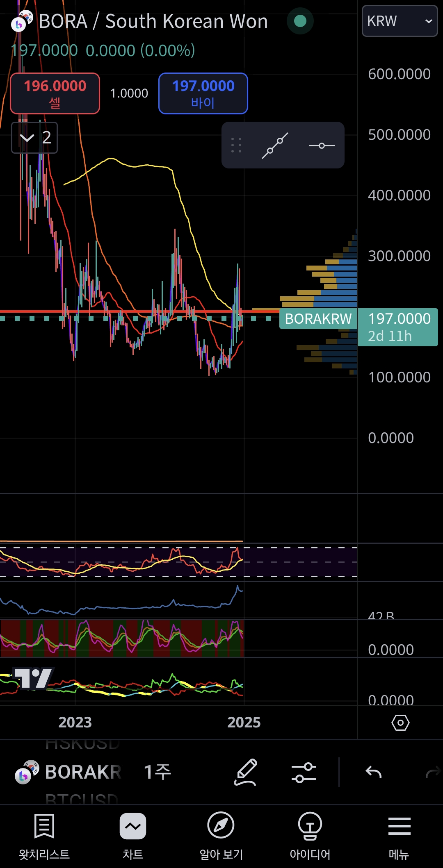The width and height of the screenshot is (443, 868).
Task: Tap the 197.0000 current price tag
Action: [398, 327]
